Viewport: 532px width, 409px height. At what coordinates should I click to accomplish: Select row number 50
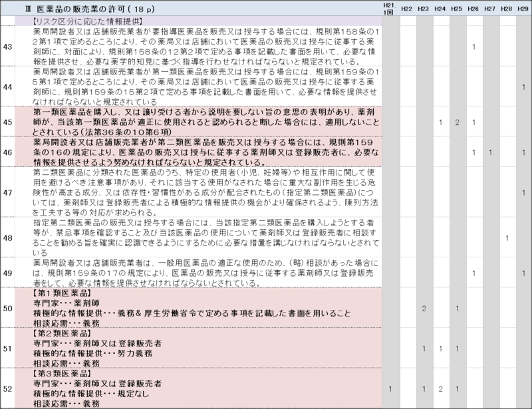coord(7,308)
